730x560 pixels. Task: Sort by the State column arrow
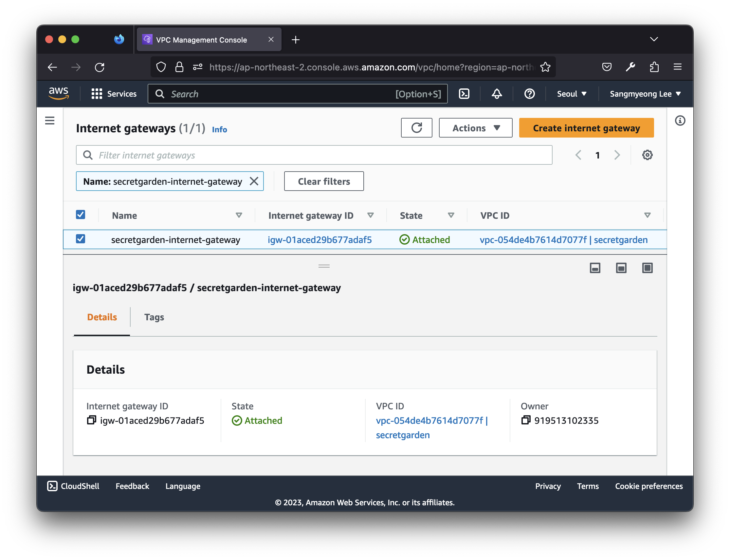[x=451, y=215]
